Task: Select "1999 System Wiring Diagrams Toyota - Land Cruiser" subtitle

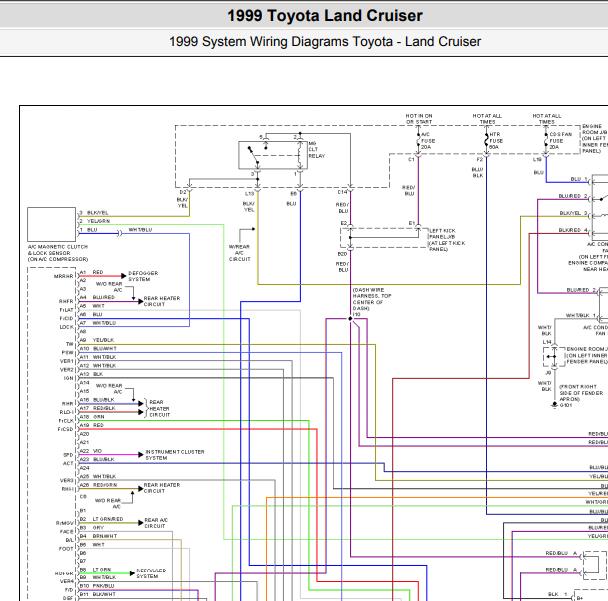Action: coord(325,41)
